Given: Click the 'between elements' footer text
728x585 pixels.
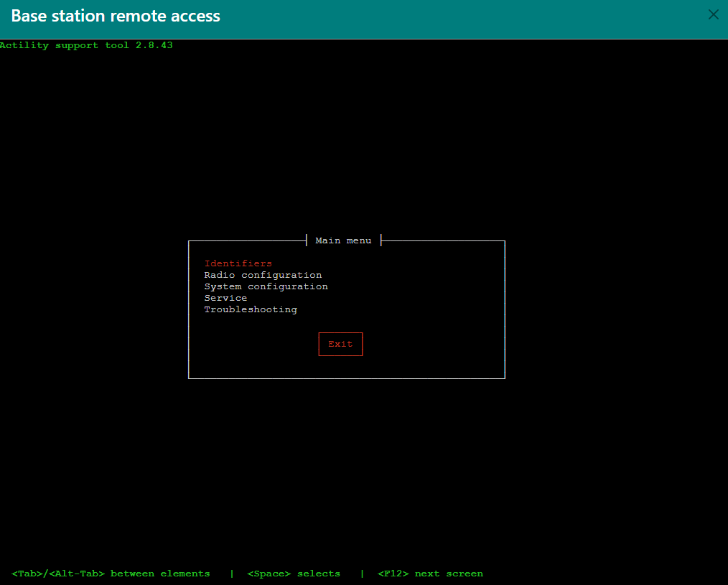Looking at the screenshot, I should click(160, 574).
